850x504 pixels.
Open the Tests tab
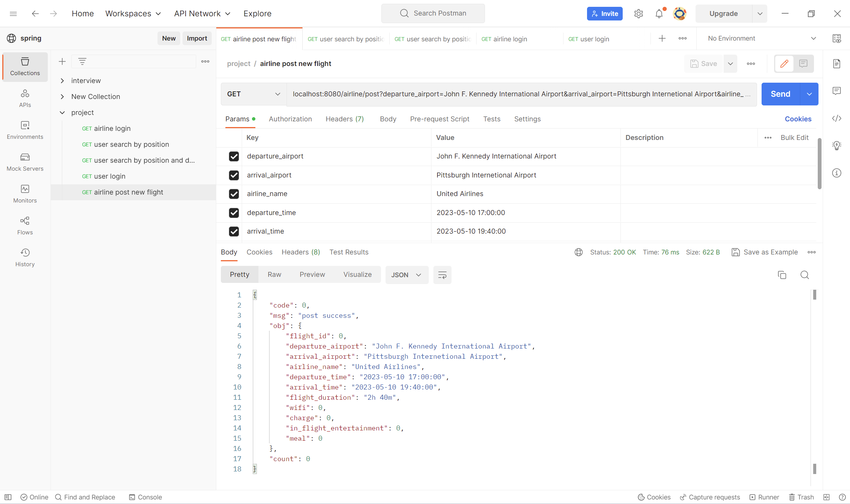pos(492,119)
